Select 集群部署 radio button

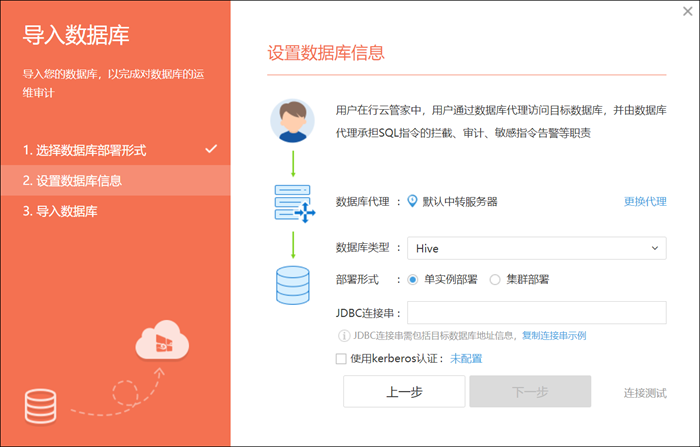tap(495, 280)
